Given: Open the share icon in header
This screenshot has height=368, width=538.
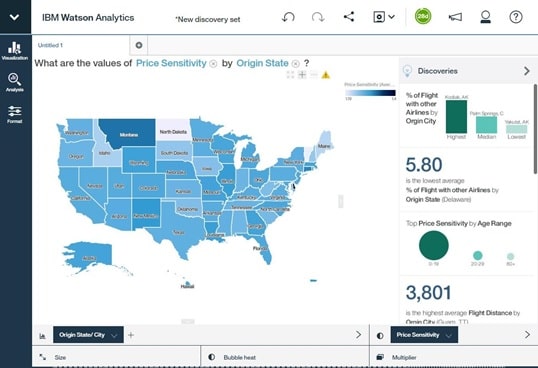Looking at the screenshot, I should pos(349,16).
